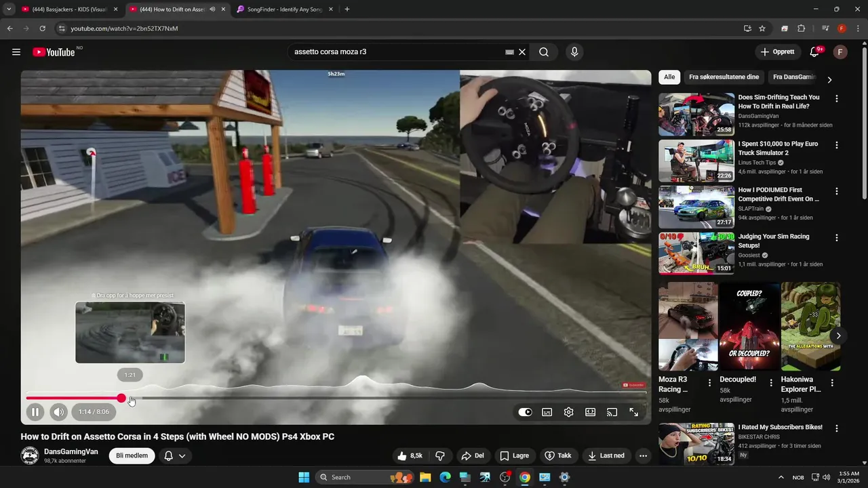The height and width of the screenshot is (488, 868).
Task: Open the player settings gear
Action: point(568,412)
